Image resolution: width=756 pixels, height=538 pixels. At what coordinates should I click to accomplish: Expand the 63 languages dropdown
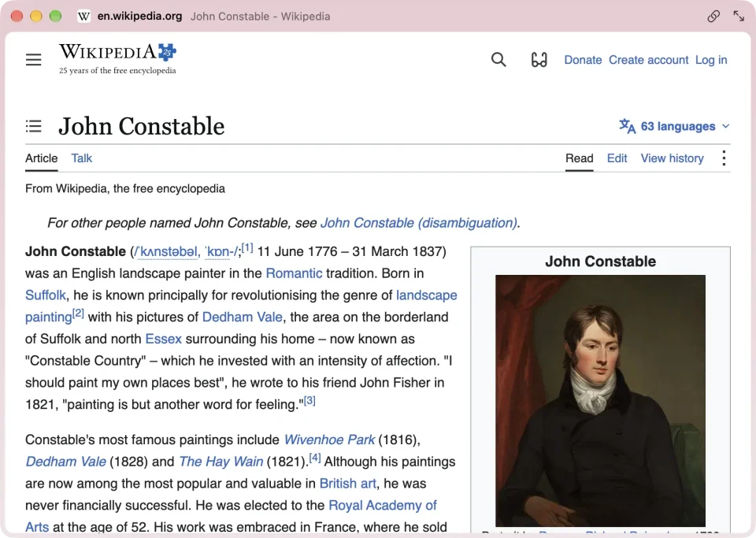click(674, 126)
